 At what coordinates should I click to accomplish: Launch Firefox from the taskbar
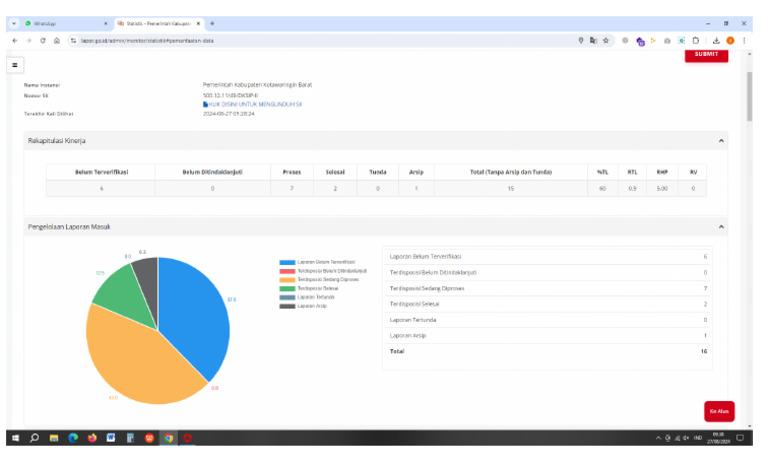[92, 438]
